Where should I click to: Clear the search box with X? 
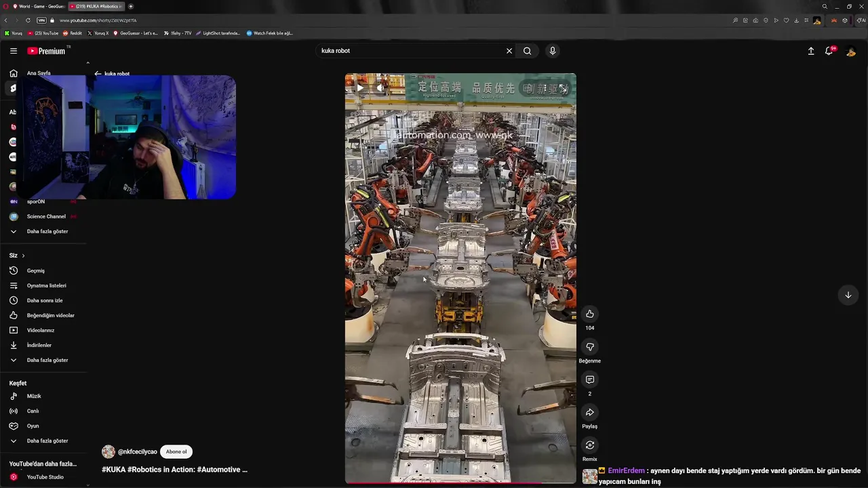(x=509, y=51)
